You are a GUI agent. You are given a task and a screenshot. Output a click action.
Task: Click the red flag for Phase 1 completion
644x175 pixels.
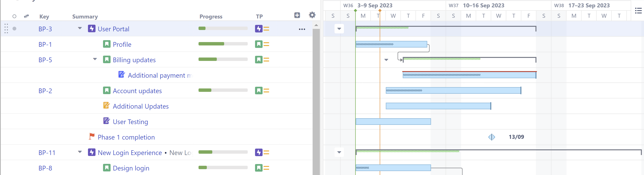92,136
